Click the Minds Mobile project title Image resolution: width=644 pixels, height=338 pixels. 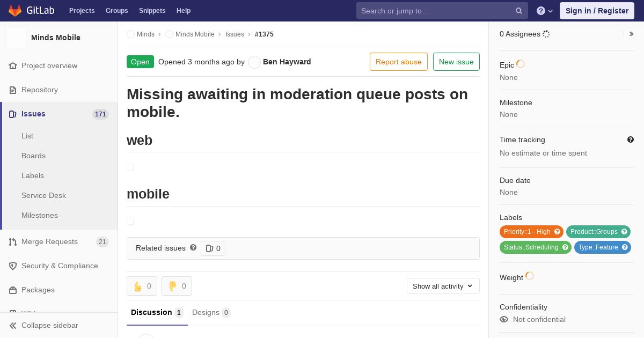point(56,38)
